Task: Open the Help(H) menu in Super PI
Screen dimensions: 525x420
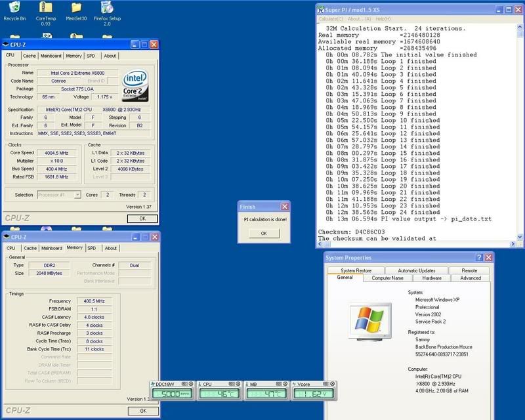Action: click(383, 19)
